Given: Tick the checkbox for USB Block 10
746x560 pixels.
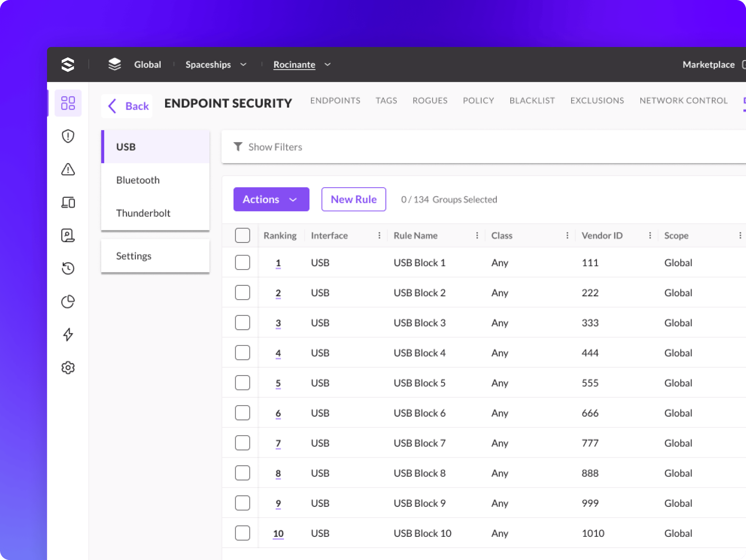Looking at the screenshot, I should tap(242, 533).
